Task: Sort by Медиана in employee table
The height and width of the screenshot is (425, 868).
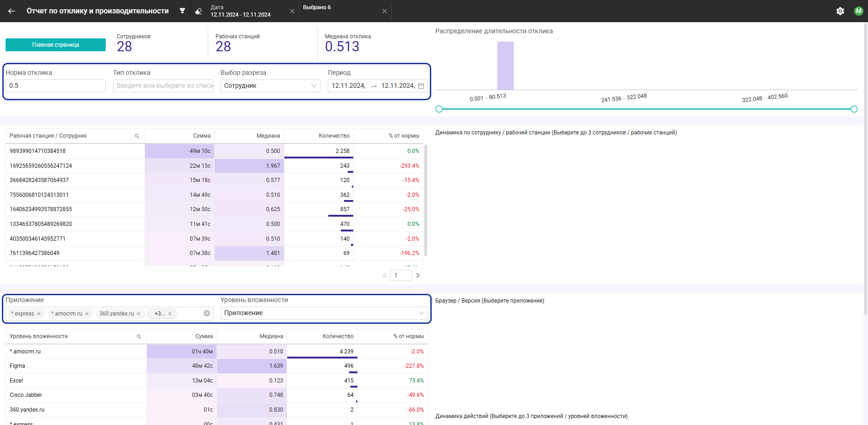Action: pyautogui.click(x=268, y=136)
